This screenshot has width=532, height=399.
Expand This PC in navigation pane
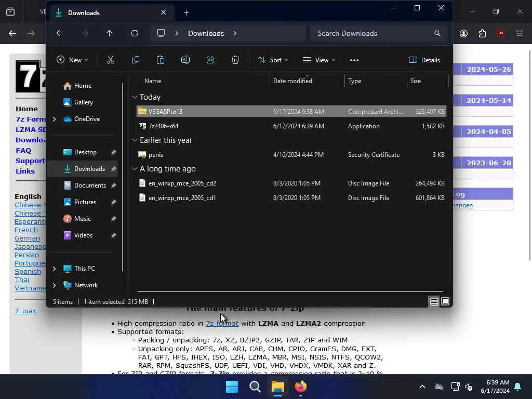pyautogui.click(x=54, y=269)
